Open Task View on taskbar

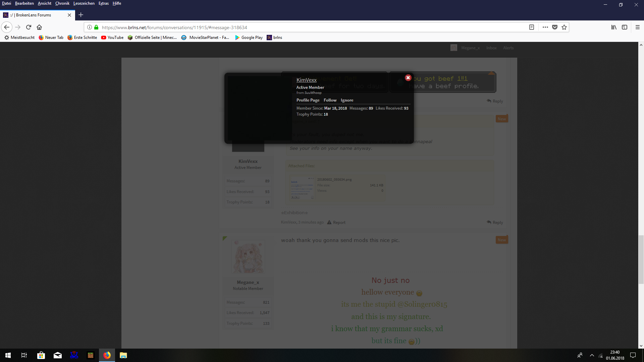click(24, 355)
